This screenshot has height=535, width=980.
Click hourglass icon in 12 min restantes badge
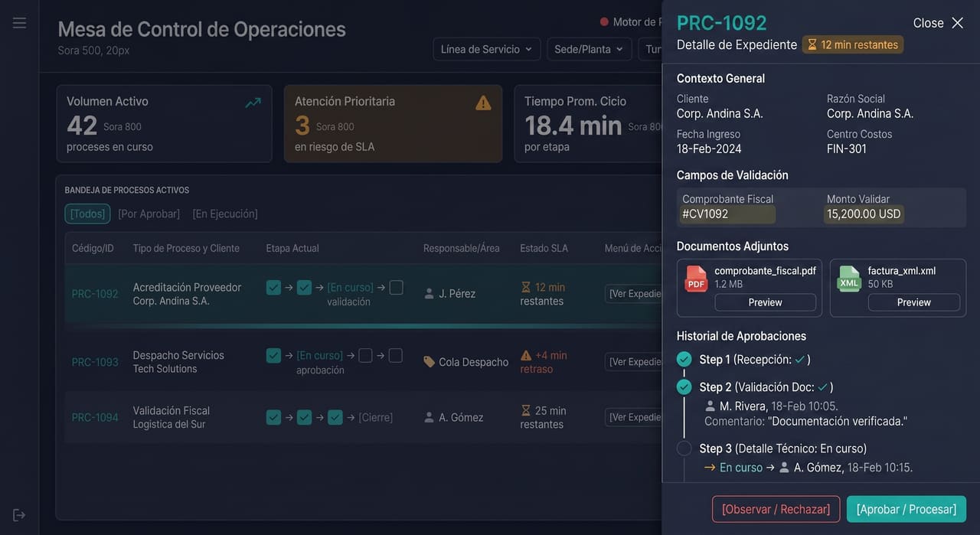coord(812,44)
